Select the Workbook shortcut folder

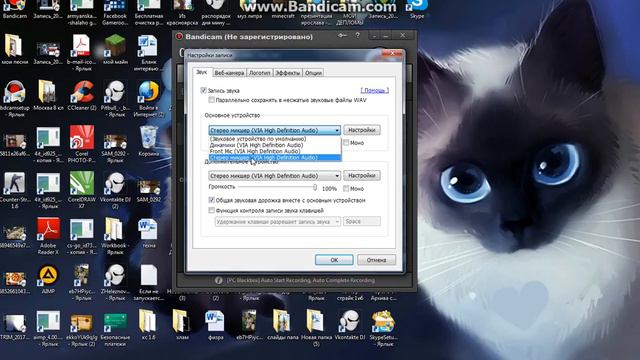point(115,236)
